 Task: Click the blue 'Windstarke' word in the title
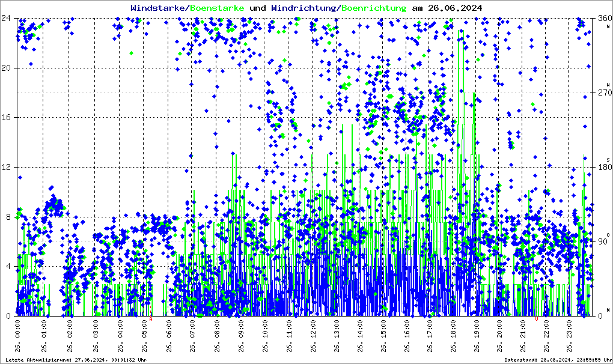tap(158, 8)
